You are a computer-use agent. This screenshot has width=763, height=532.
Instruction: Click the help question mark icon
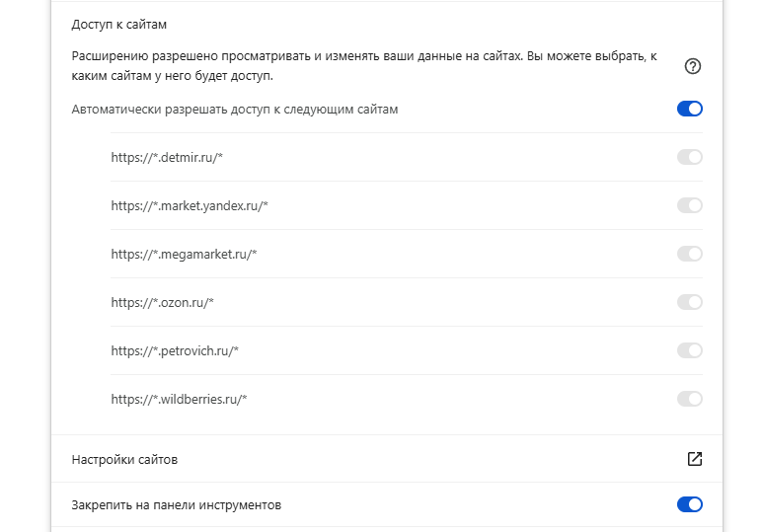point(693,67)
